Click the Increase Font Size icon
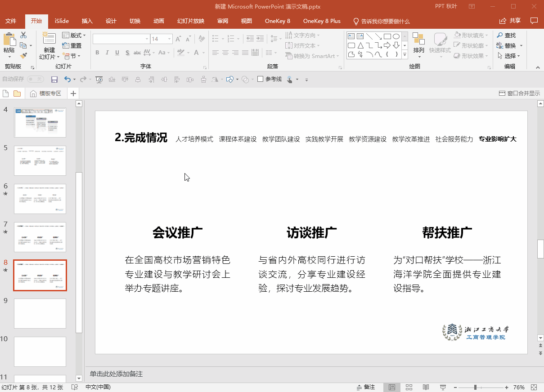Screen dimensions: 544x392 pos(179,39)
